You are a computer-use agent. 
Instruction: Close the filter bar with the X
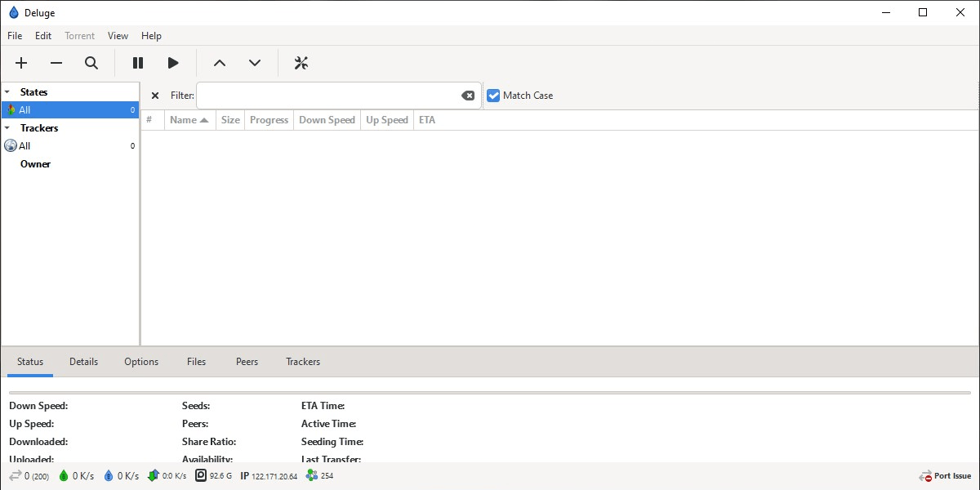pos(155,95)
